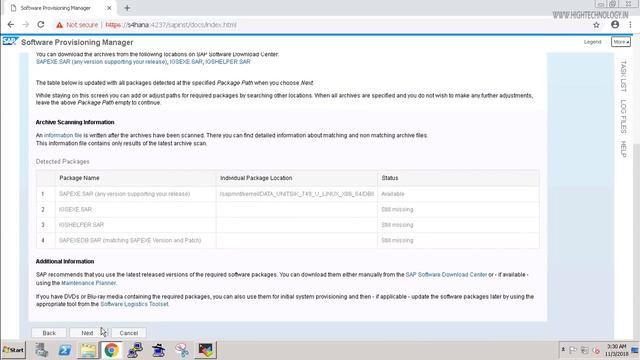
Task: Open the browser profile account icon
Action: click(x=615, y=24)
